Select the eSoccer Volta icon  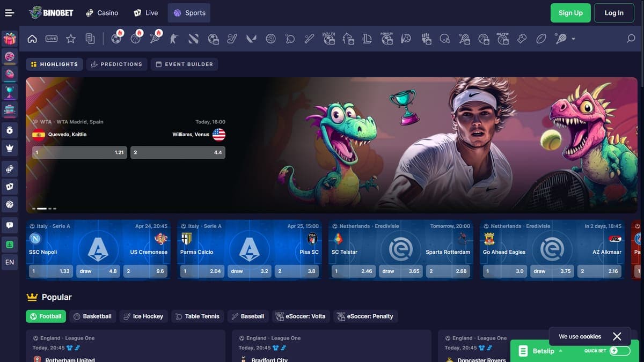(x=328, y=38)
